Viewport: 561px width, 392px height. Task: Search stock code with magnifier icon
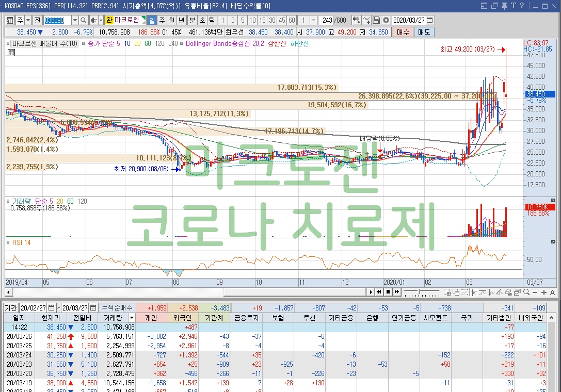84,21
